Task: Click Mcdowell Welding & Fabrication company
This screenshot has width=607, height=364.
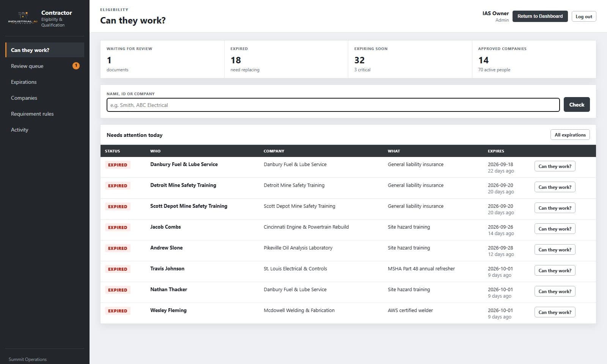Action: pos(299,310)
